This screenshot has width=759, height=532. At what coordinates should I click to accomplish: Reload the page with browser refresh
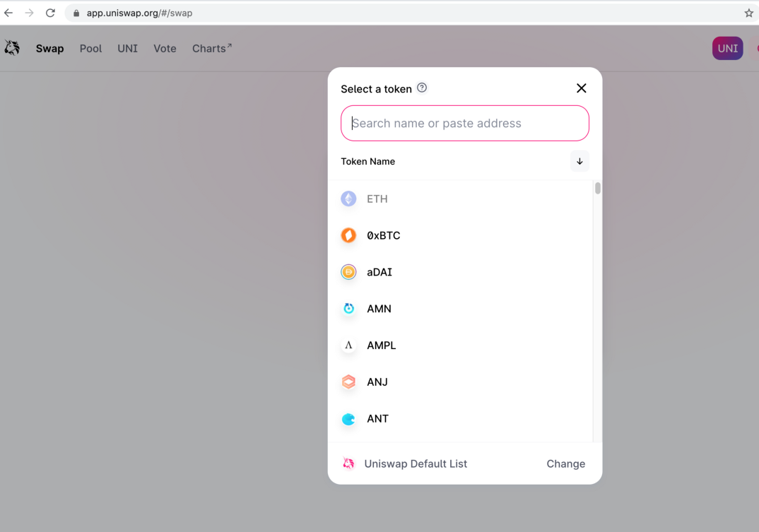click(x=50, y=13)
